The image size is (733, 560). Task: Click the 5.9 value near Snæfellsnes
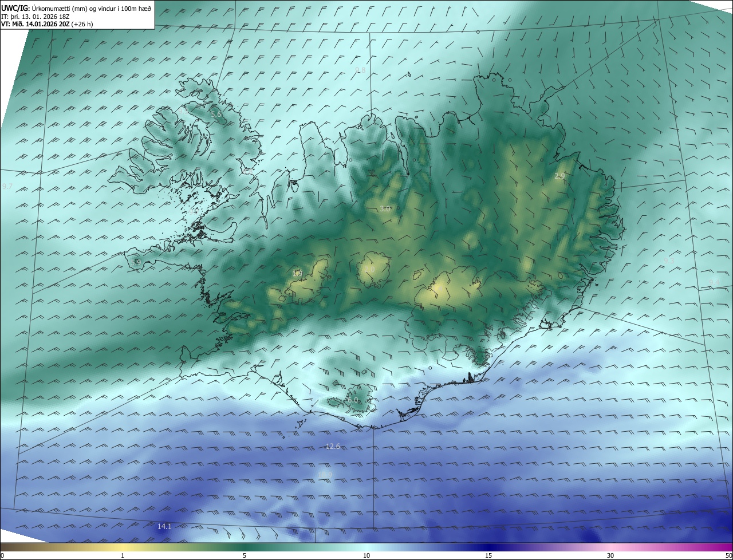pyautogui.click(x=136, y=262)
